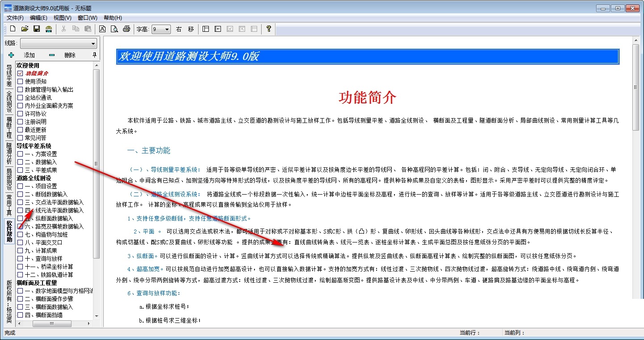Switch to the 导线平差 vertical tab

[x=9, y=75]
